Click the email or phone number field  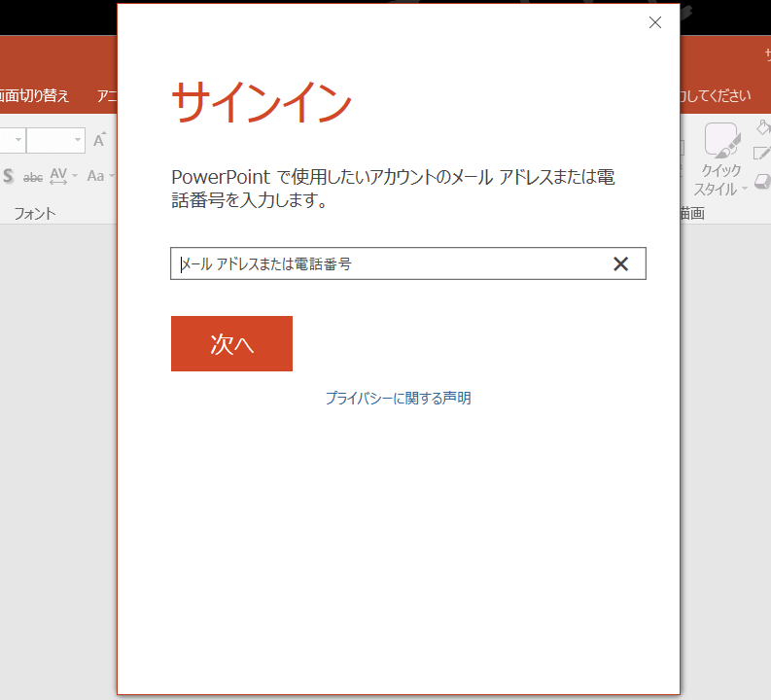point(389,263)
